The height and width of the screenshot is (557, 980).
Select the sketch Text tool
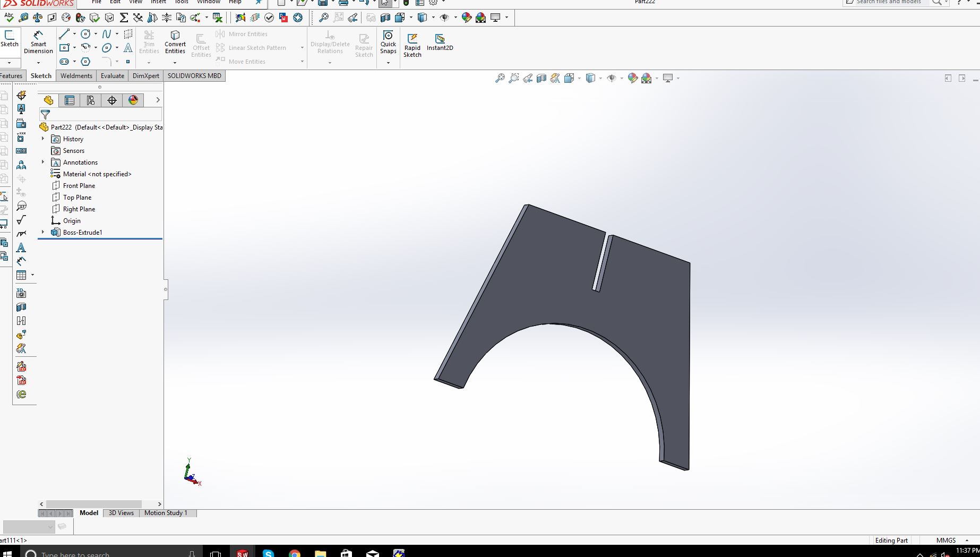(128, 48)
